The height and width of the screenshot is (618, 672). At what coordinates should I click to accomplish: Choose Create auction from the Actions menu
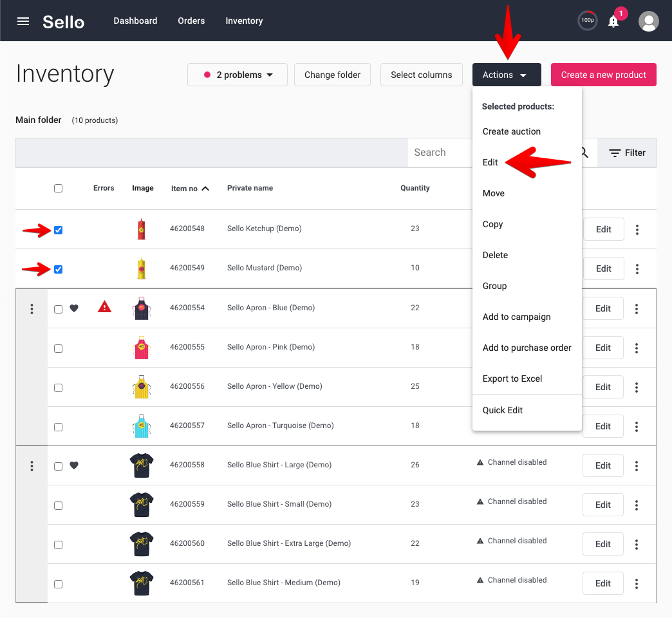coord(527,131)
